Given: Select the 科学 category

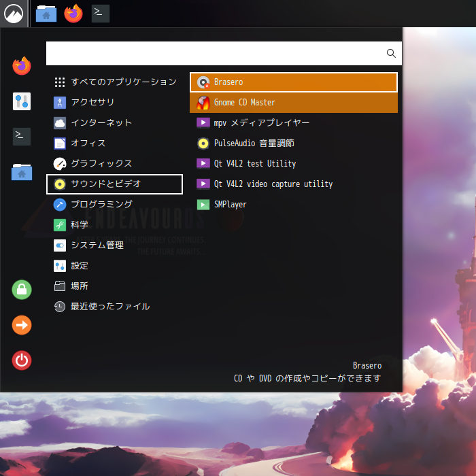Looking at the screenshot, I should coord(114,224).
